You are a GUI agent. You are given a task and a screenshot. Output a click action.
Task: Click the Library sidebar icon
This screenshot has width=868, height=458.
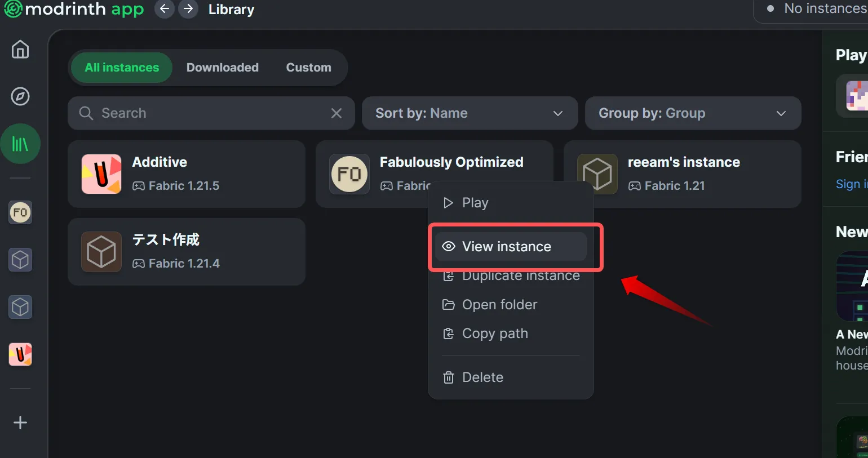[x=20, y=144]
